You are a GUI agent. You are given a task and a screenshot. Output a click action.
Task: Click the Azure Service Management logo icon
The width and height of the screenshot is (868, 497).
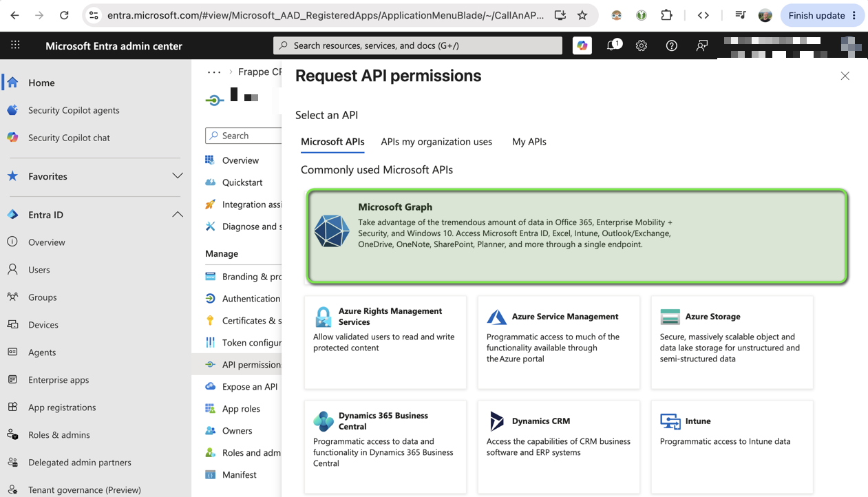click(x=497, y=317)
